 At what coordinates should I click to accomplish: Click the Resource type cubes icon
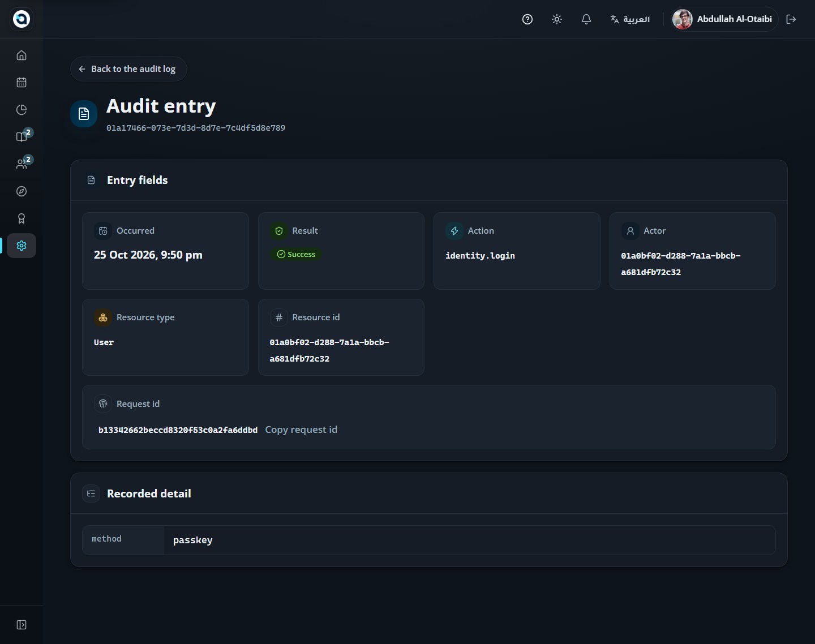103,317
